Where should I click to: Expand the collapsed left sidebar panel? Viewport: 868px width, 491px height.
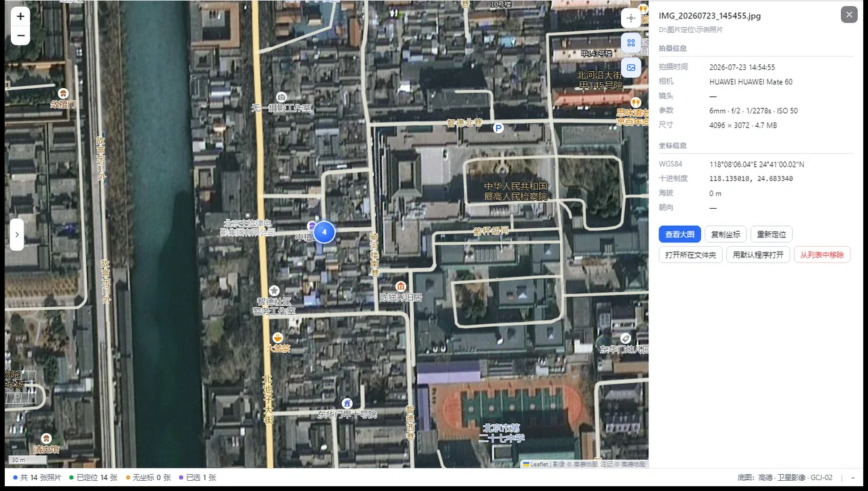[x=17, y=235]
